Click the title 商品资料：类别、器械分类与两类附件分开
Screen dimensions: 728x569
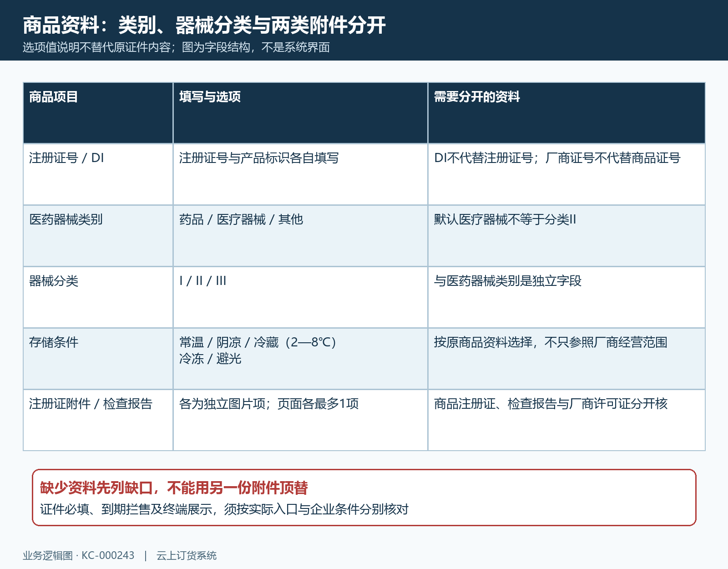click(x=204, y=25)
